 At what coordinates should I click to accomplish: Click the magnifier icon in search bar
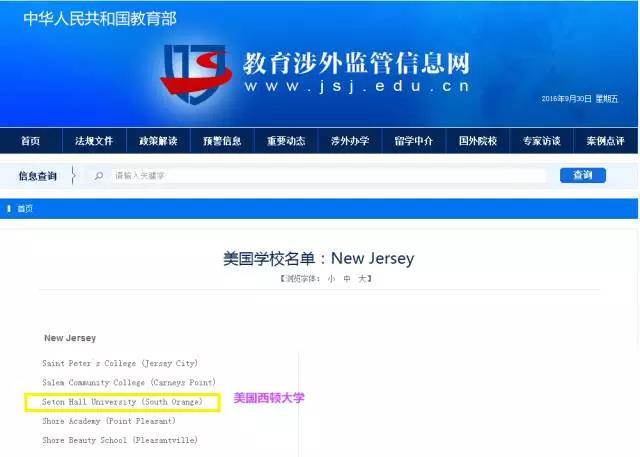pyautogui.click(x=98, y=176)
